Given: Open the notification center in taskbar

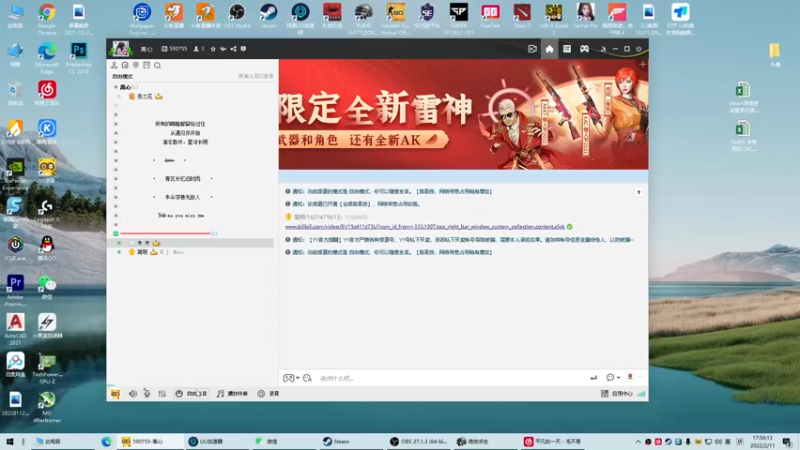Looking at the screenshot, I should click(x=787, y=441).
